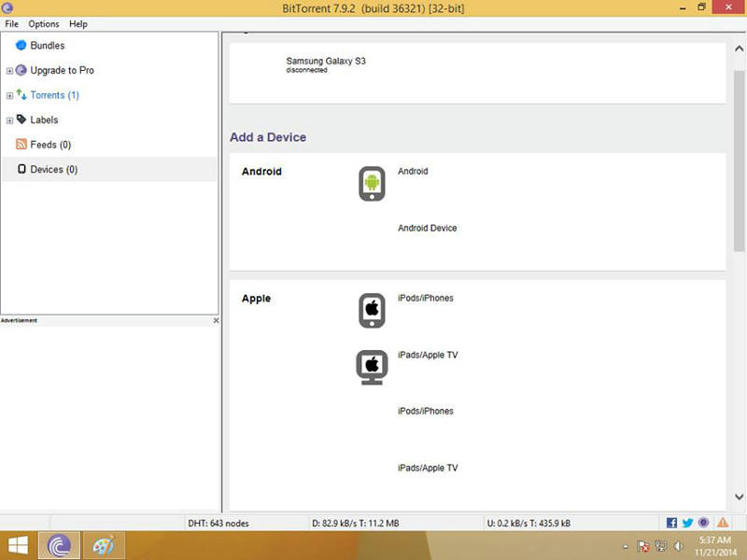747x560 pixels.
Task: Click the vertical scrollbar thumb
Action: point(739,161)
